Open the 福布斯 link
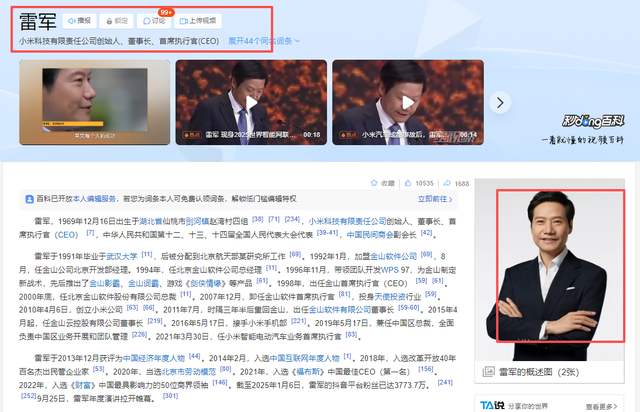Screen dimensions: 640x412 click(308, 372)
